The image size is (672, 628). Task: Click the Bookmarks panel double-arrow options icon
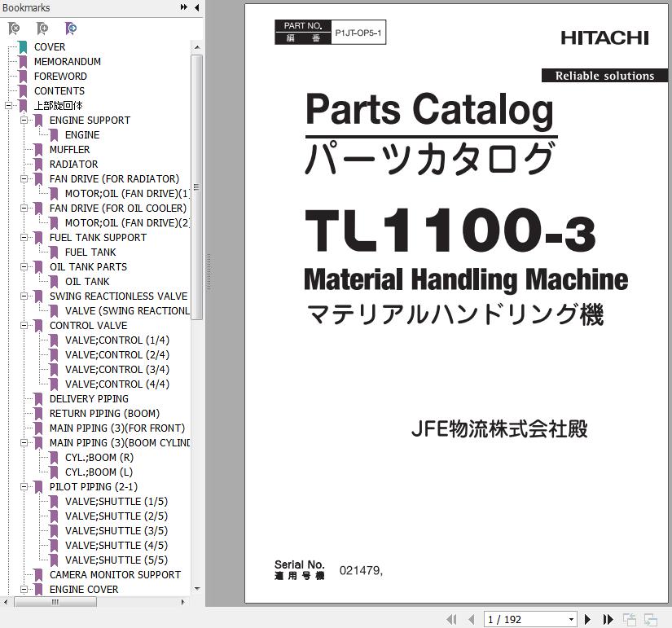pyautogui.click(x=184, y=8)
